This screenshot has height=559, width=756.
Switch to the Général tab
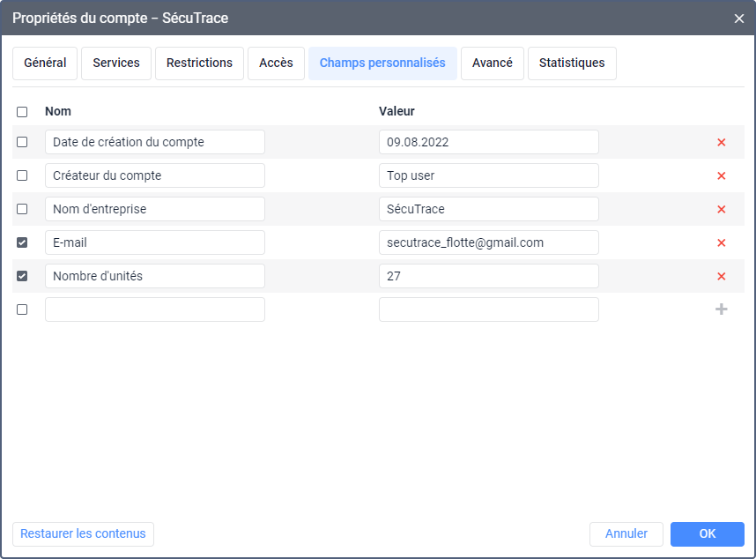45,63
